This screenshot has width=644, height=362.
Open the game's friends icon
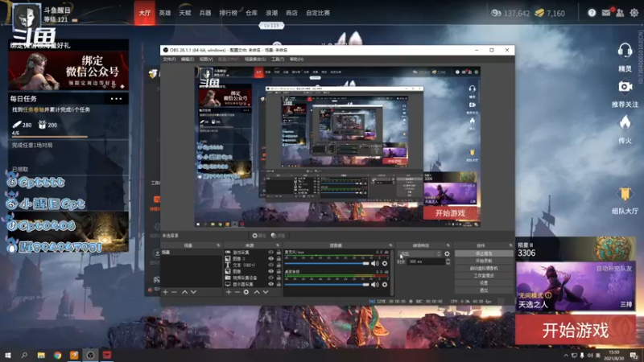pos(620,13)
